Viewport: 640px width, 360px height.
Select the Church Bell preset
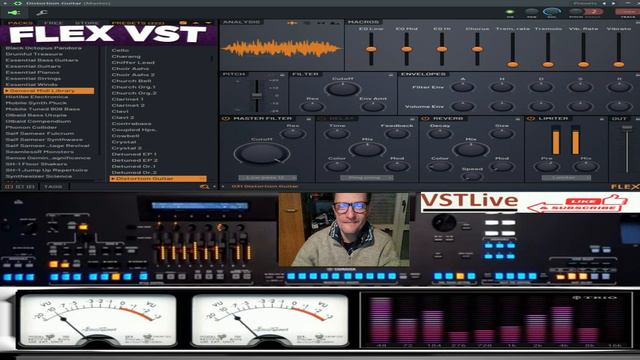click(x=131, y=81)
